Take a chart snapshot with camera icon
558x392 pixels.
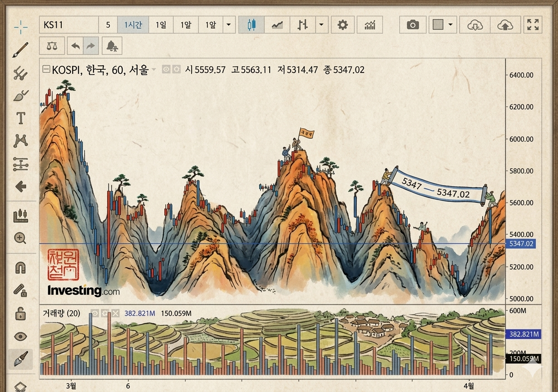412,25
